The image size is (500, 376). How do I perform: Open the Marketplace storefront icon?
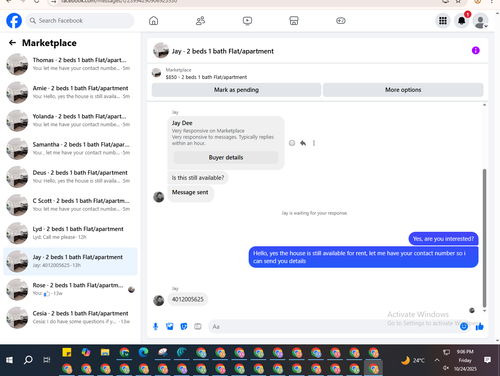294,21
